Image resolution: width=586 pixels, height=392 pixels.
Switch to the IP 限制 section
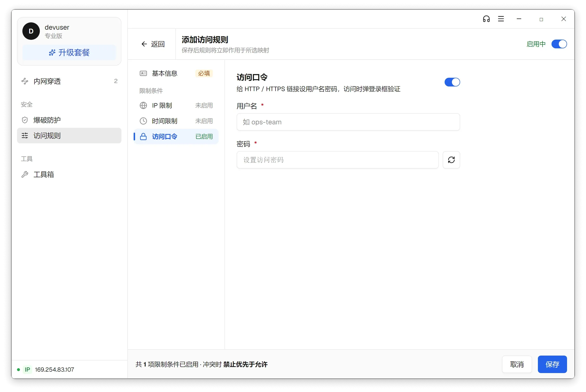(x=176, y=105)
